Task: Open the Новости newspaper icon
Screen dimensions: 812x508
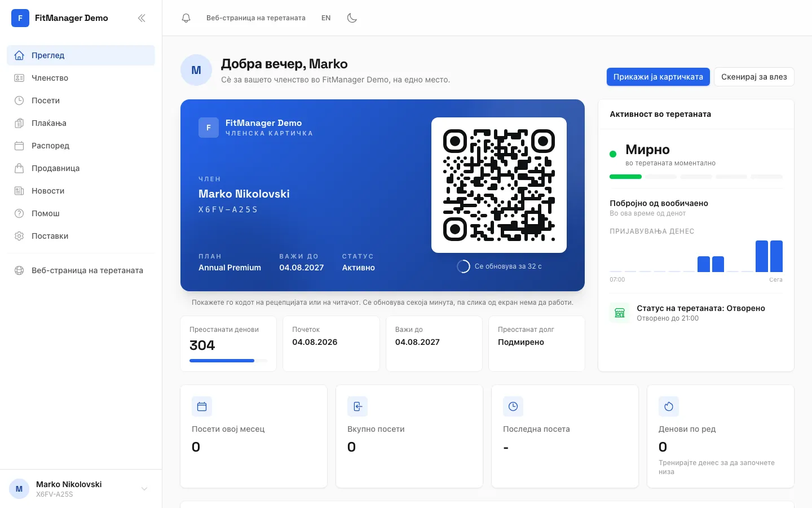Action: (x=19, y=191)
